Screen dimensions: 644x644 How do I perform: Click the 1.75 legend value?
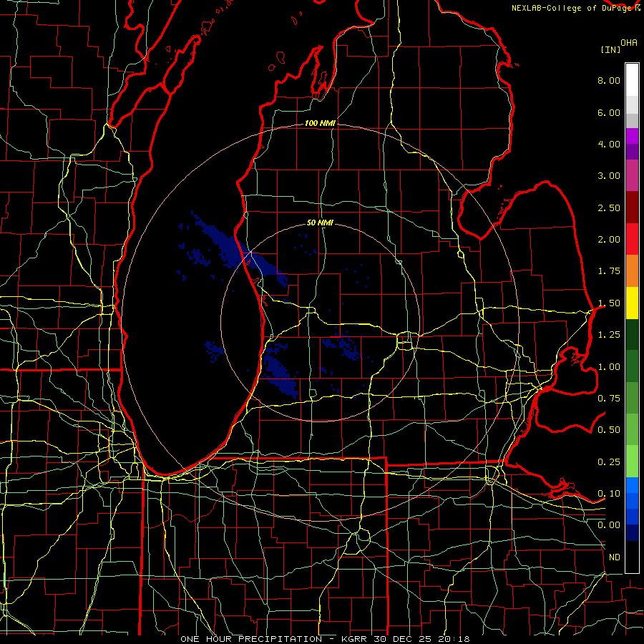609,271
